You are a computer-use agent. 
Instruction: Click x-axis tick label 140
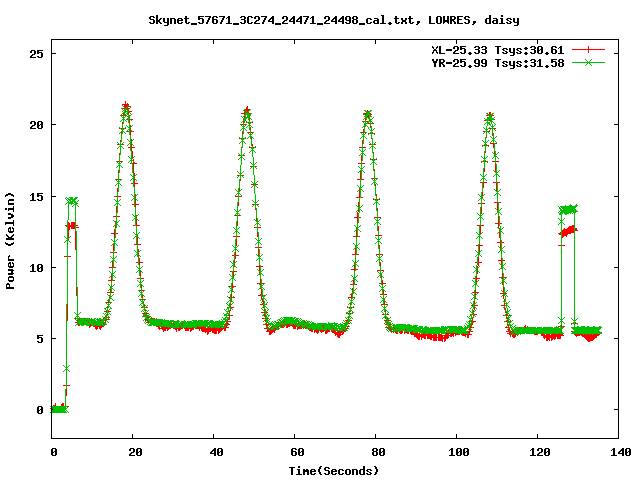point(620,452)
